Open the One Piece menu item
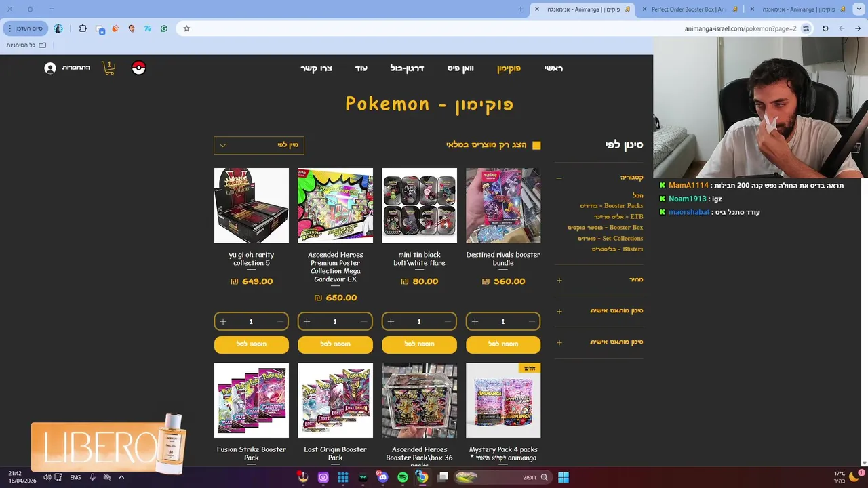 pyautogui.click(x=460, y=68)
